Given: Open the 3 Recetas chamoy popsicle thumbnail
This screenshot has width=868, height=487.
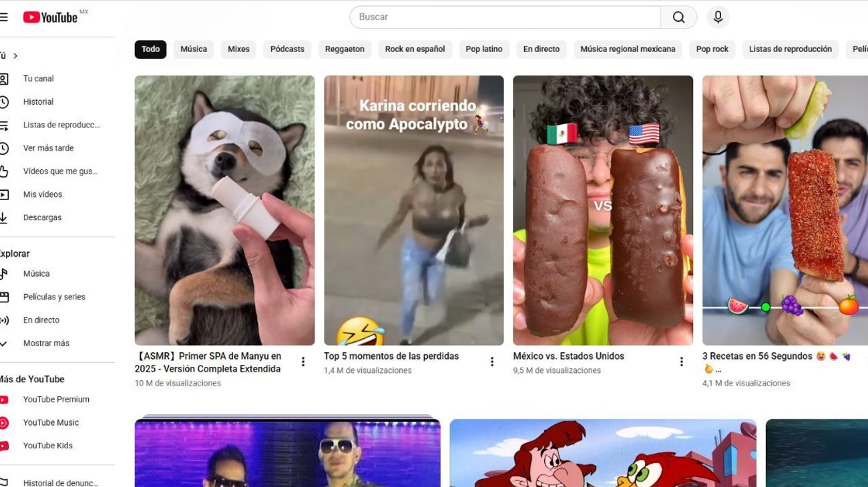Looking at the screenshot, I should click(785, 210).
